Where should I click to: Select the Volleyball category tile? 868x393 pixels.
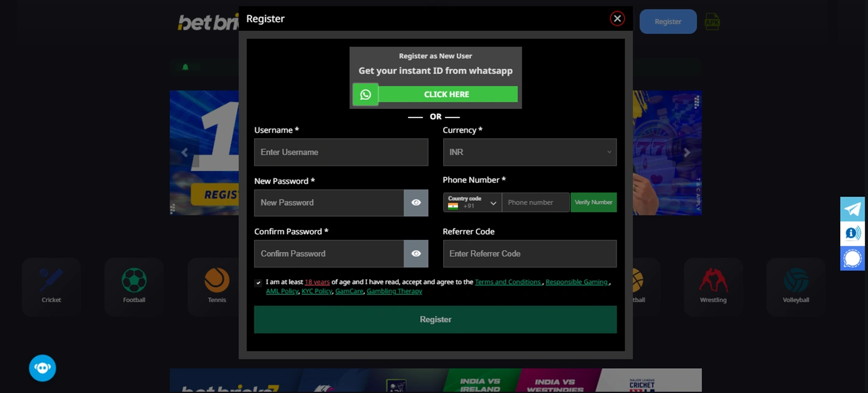pos(796,286)
